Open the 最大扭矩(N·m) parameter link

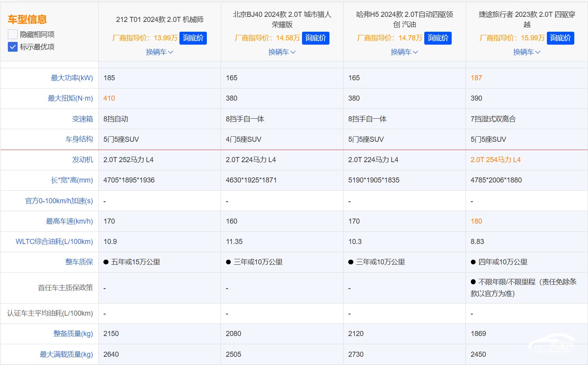click(x=71, y=98)
